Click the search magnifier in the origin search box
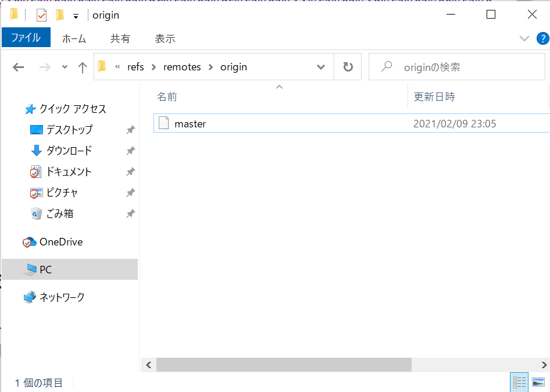Viewport: 550px width, 392px height. [386, 66]
